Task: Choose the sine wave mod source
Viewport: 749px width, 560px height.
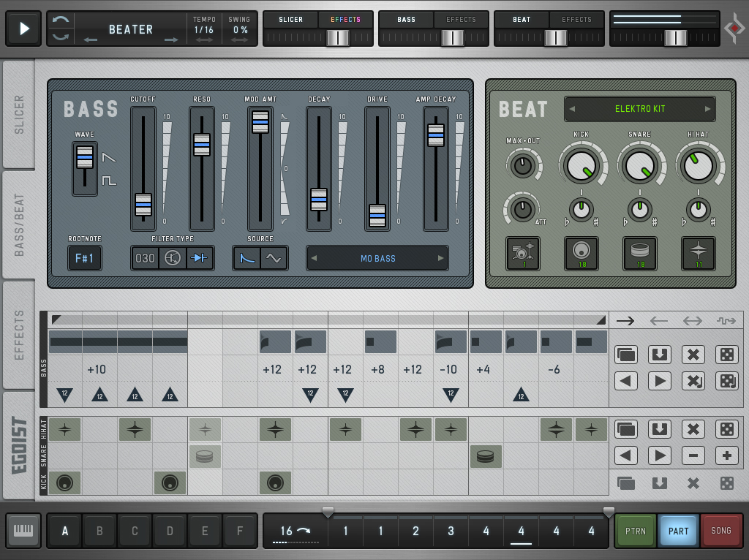Action: pos(274,258)
